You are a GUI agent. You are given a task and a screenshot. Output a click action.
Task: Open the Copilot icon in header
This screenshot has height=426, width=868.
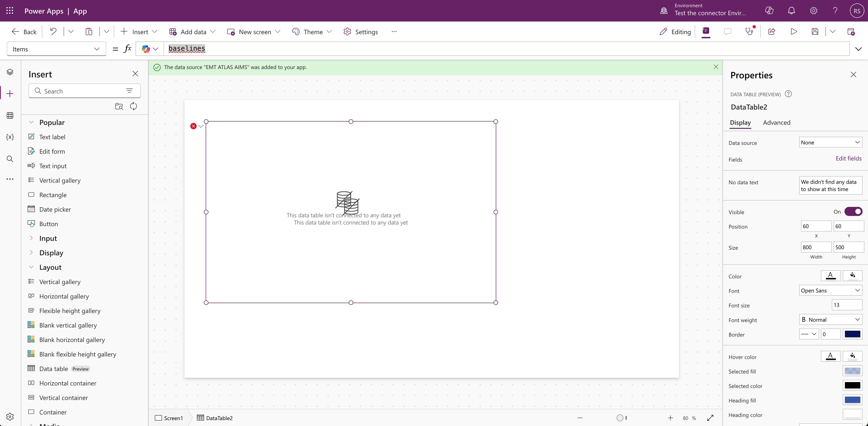click(x=769, y=11)
